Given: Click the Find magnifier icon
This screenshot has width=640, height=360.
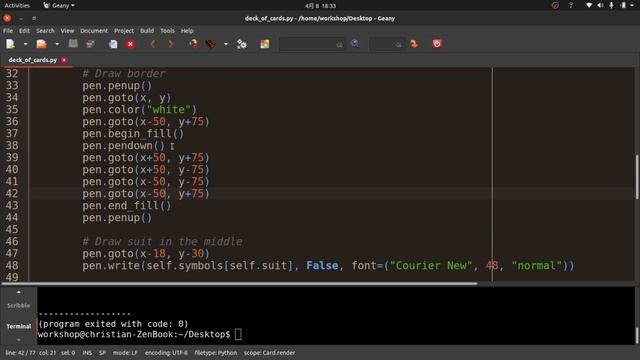Looking at the screenshot, I should [355, 44].
